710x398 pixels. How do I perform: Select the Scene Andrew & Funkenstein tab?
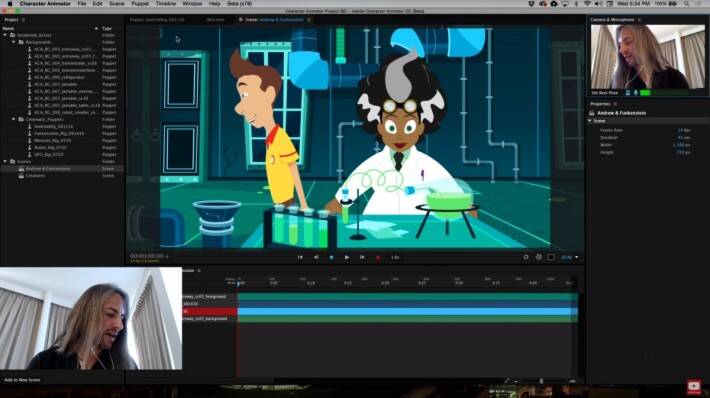pos(274,20)
